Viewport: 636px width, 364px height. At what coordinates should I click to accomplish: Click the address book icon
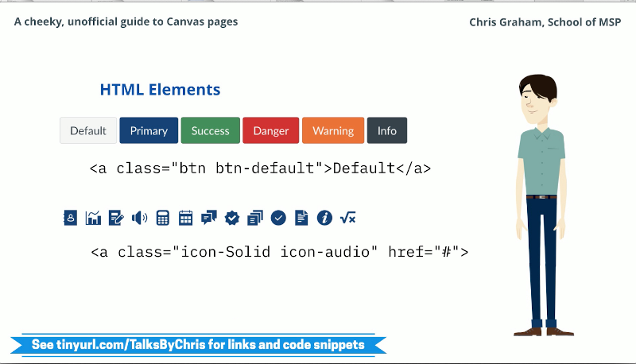[x=70, y=217]
